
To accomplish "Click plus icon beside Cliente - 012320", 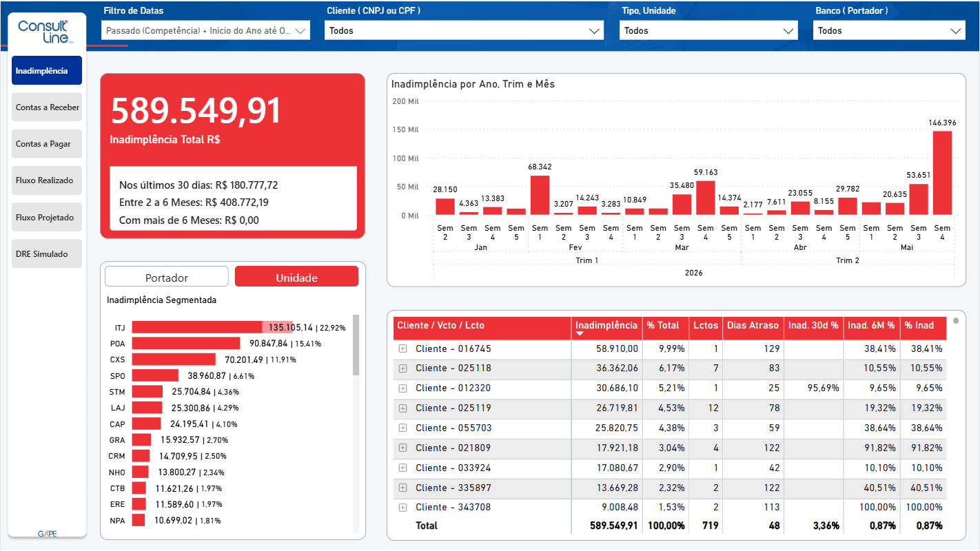I will [403, 388].
